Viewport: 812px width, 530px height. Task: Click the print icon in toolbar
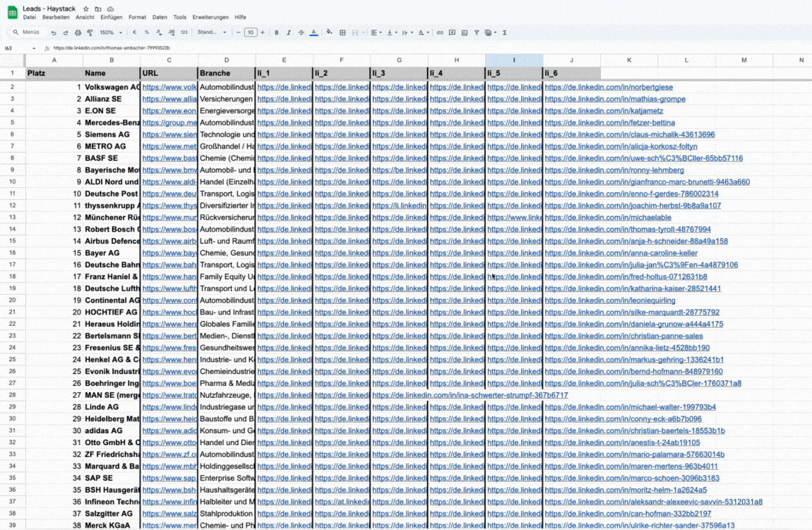(x=78, y=33)
